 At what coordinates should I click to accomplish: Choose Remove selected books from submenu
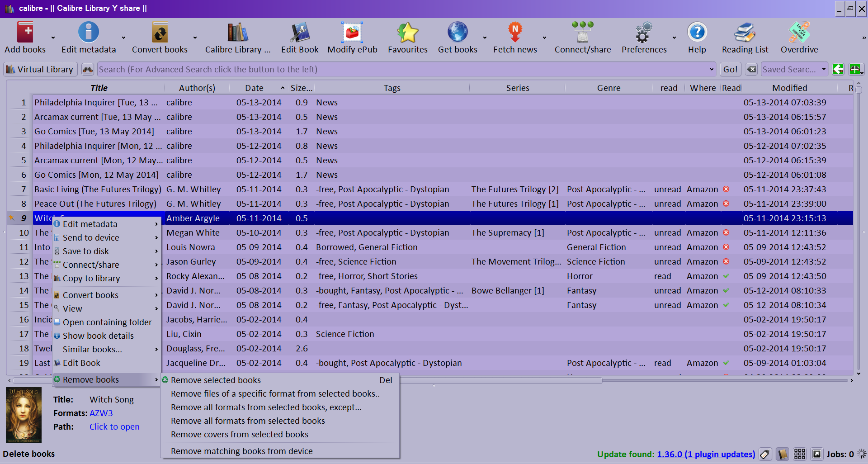280,380
